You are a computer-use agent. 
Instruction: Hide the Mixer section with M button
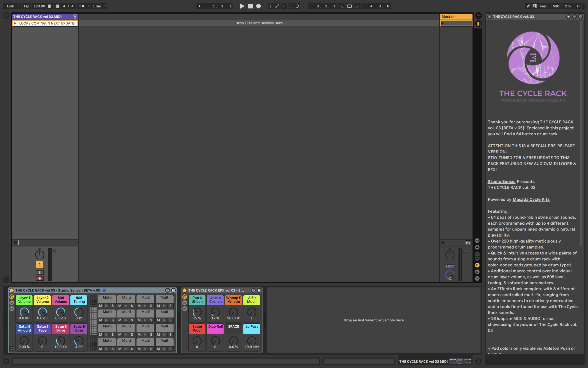click(477, 265)
